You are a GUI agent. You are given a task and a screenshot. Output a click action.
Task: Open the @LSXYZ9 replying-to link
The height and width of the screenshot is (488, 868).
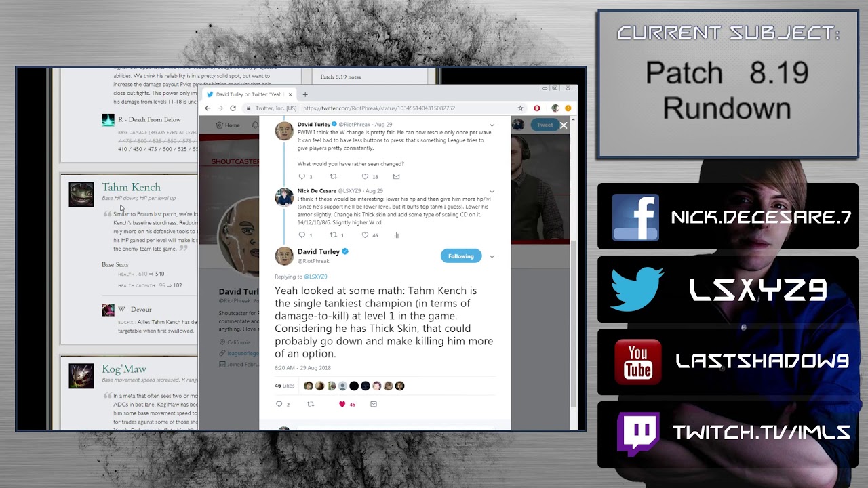tap(315, 277)
